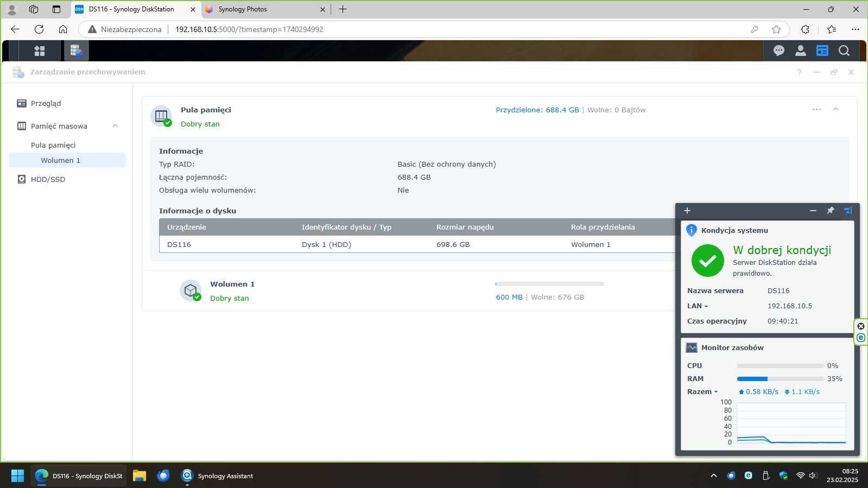This screenshot has height=488, width=868.
Task: Collapse the Pula pamięci panel chevron
Action: click(836, 109)
